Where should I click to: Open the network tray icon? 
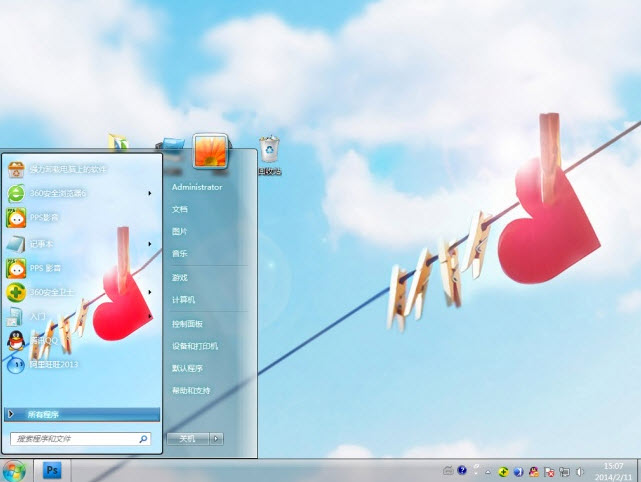click(x=565, y=472)
